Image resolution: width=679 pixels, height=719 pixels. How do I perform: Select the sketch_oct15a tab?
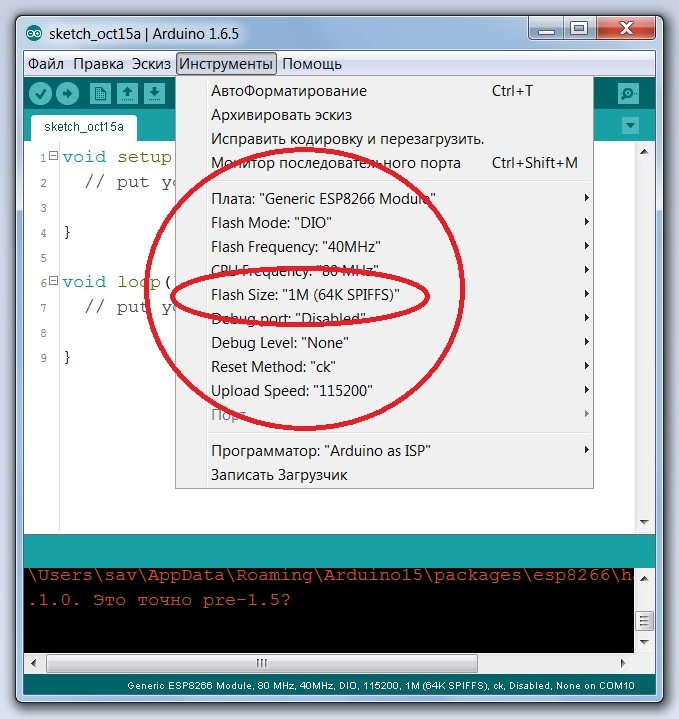[x=84, y=127]
